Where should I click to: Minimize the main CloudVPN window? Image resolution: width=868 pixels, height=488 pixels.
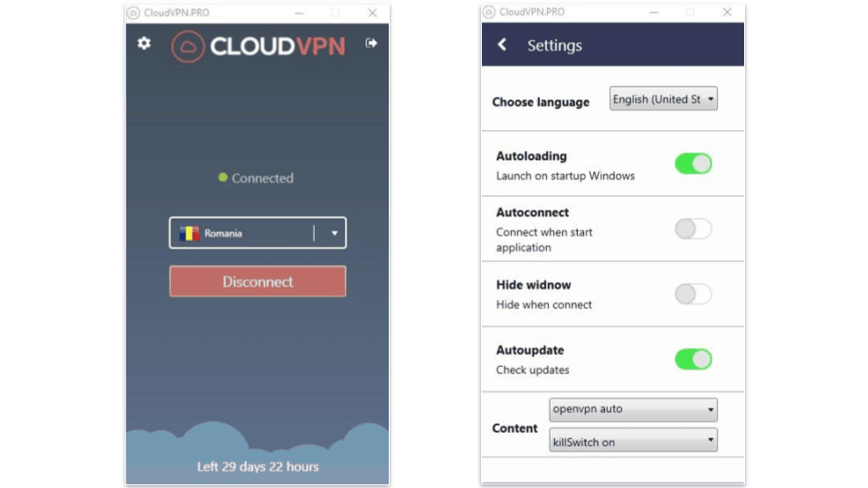pyautogui.click(x=299, y=13)
